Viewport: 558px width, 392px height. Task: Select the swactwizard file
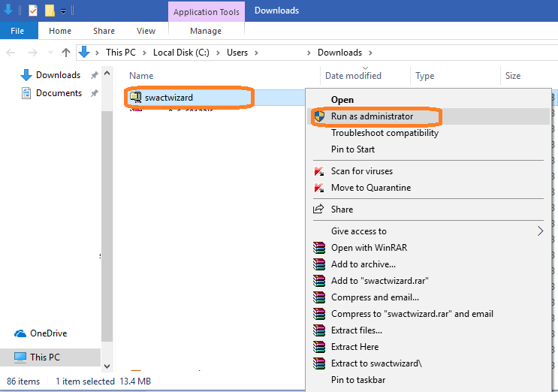(169, 98)
